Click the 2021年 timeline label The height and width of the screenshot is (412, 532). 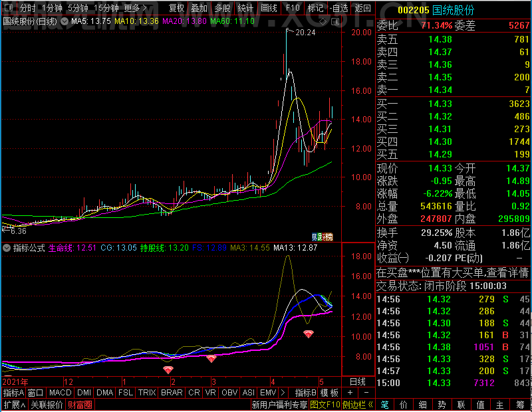[15, 382]
